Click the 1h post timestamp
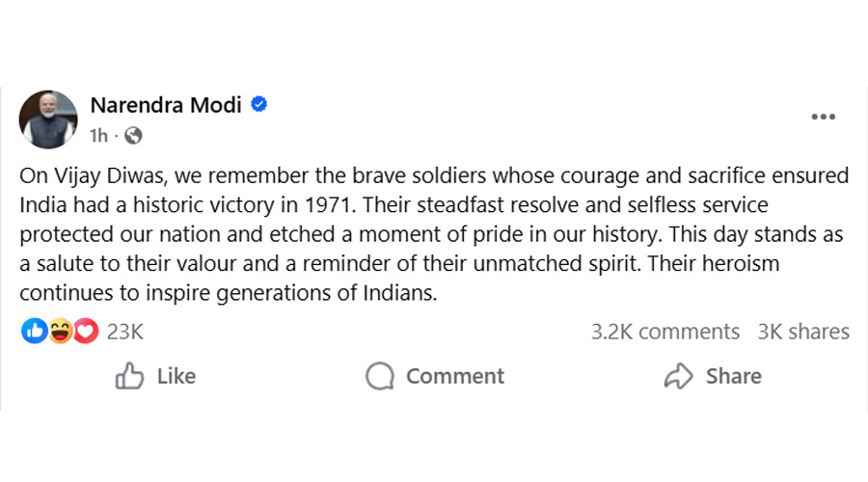 tap(98, 136)
